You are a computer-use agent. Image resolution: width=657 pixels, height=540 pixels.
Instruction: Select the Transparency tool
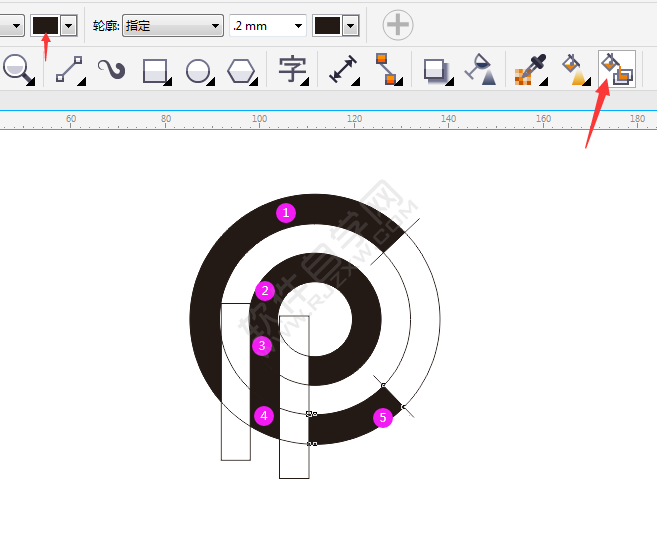[481, 69]
